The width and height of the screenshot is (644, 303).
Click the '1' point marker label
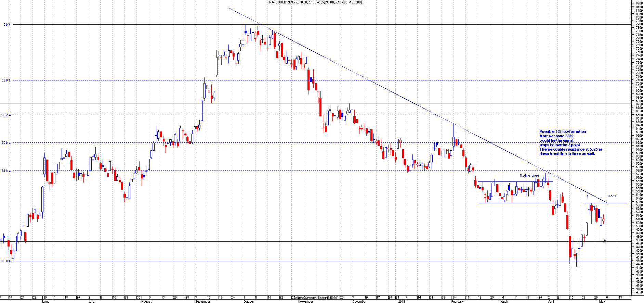click(x=588, y=197)
